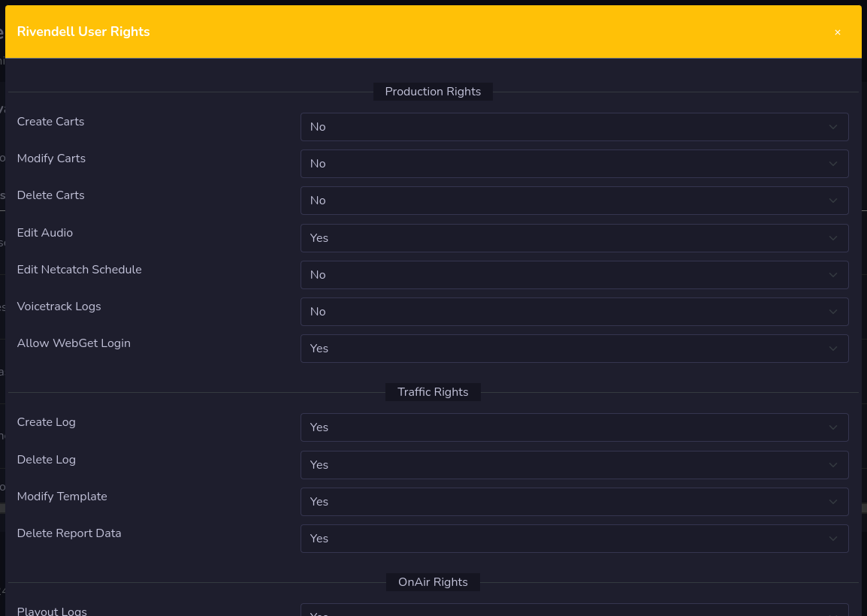Click the Rivendell User Rights title
Screen dimensions: 867x616
(83, 32)
